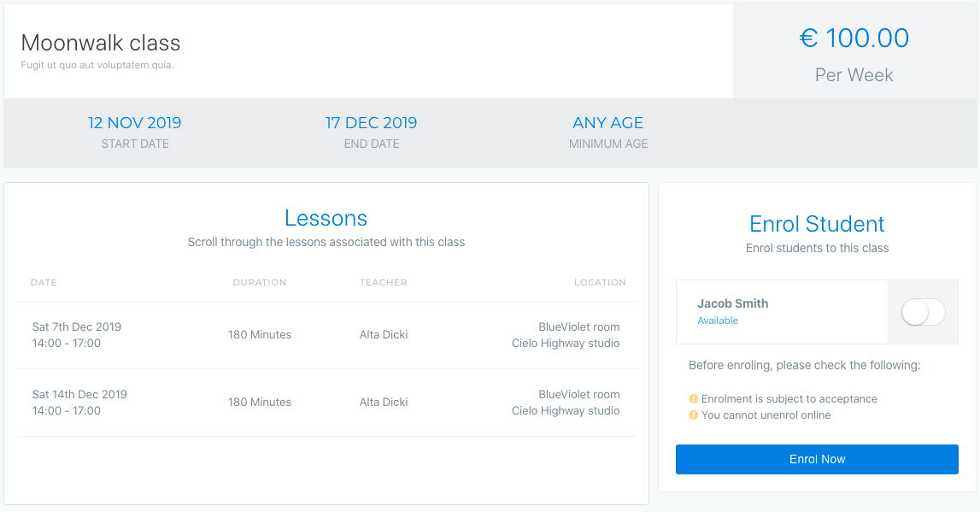Click the DATE column header
The height and width of the screenshot is (512, 980).
(44, 283)
